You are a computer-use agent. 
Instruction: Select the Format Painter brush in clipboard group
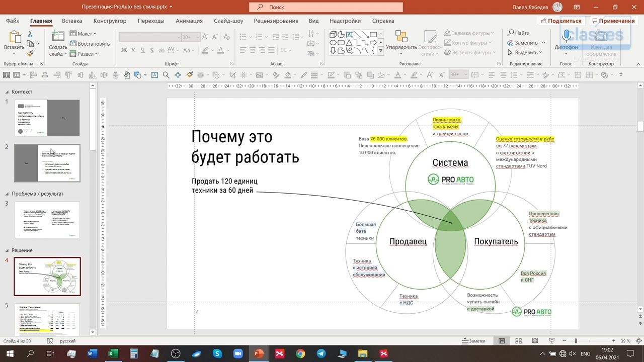[30, 53]
